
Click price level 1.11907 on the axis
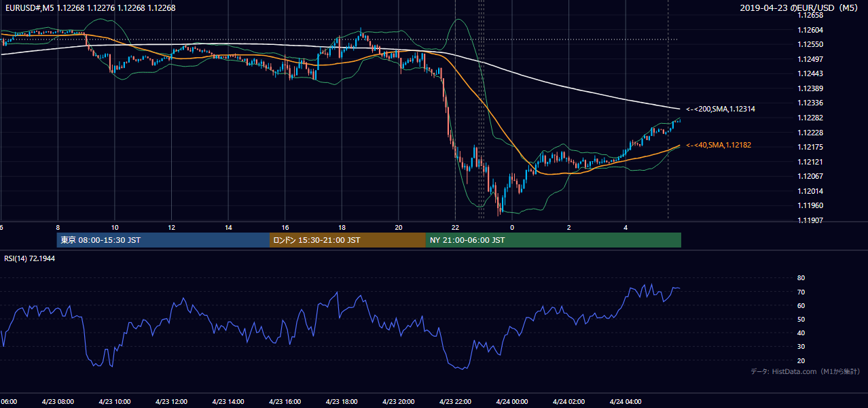tap(810, 220)
